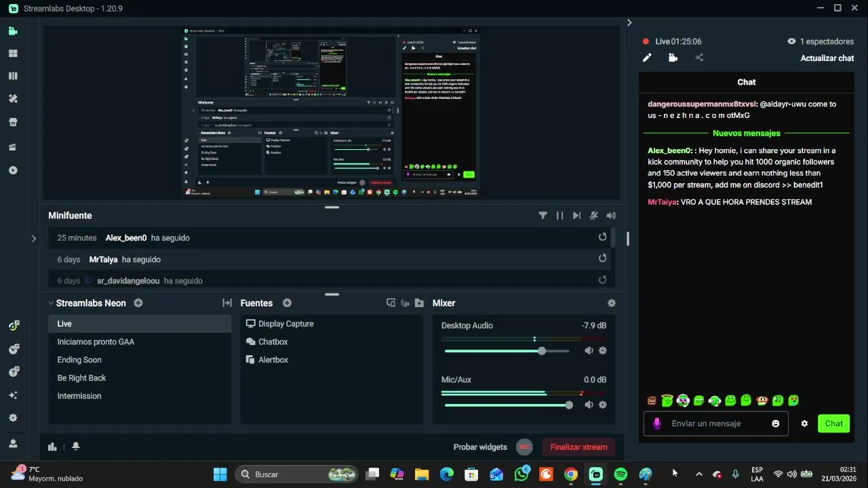Open scene transitions icon next to Streamlabs Neon
The height and width of the screenshot is (488, 868).
tap(227, 303)
